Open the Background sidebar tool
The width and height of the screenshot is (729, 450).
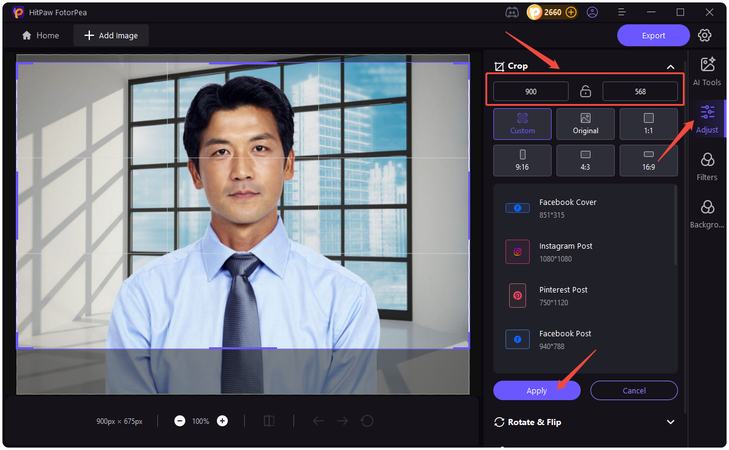(x=707, y=213)
